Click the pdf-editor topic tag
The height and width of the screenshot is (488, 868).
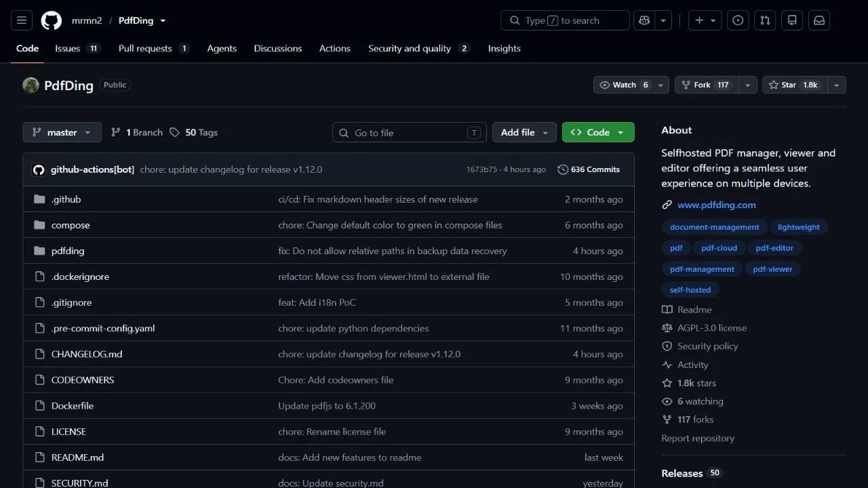774,248
